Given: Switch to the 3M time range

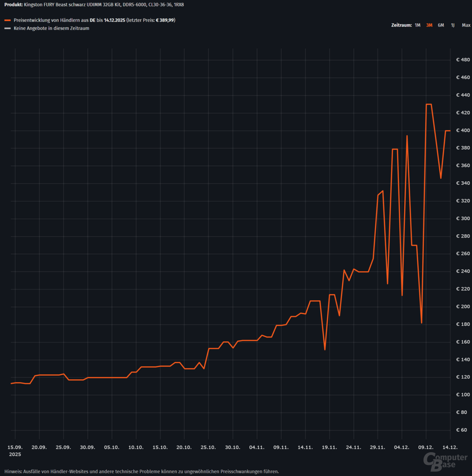Looking at the screenshot, I should [429, 25].
